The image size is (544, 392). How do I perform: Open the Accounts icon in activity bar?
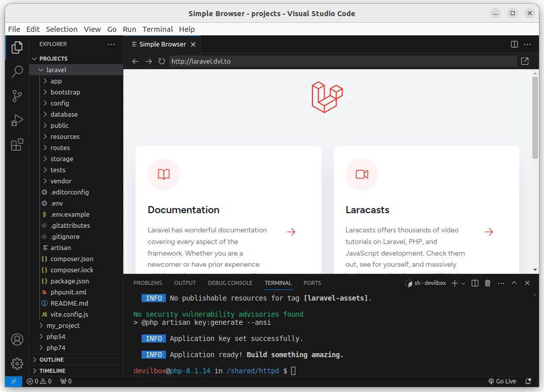pos(17,339)
